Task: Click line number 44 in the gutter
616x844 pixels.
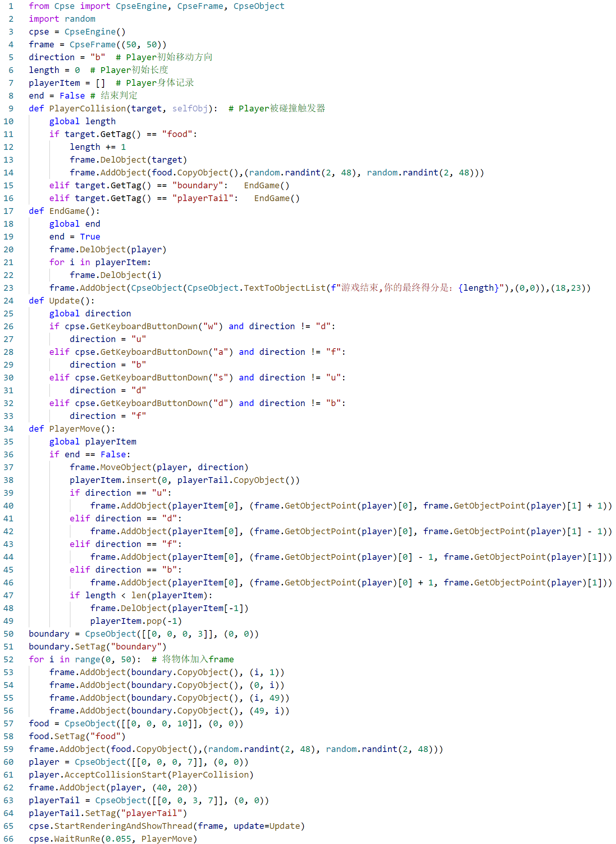Action: pyautogui.click(x=9, y=557)
